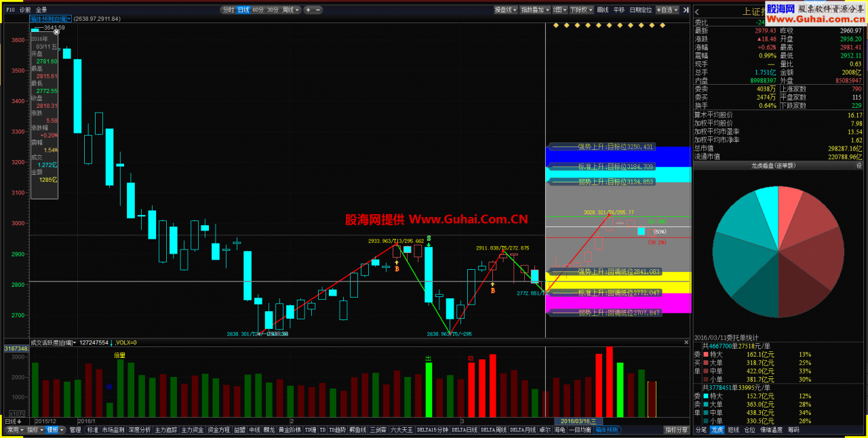Open the 常用 dropdown at bottom left
Image resolution: width=868 pixels, height=438 pixels.
click(x=15, y=430)
